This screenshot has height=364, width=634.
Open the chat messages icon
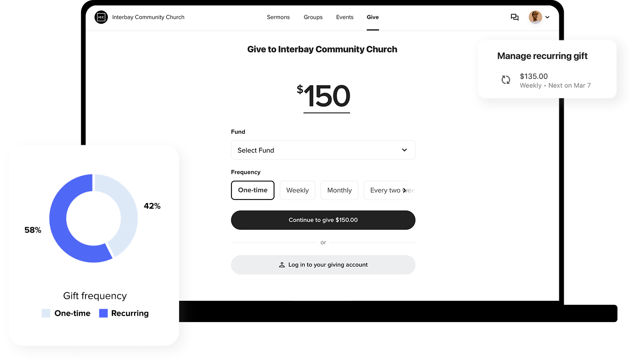click(515, 17)
